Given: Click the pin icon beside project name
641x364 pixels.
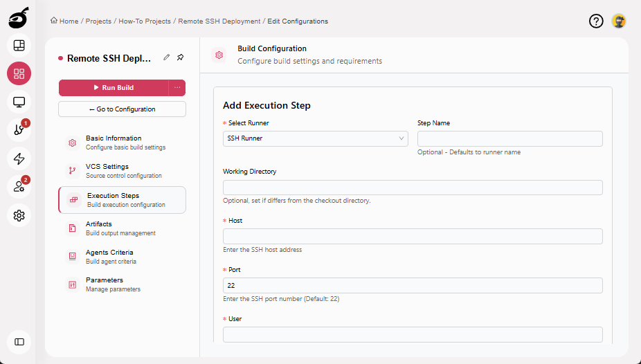Looking at the screenshot, I should click(x=180, y=57).
